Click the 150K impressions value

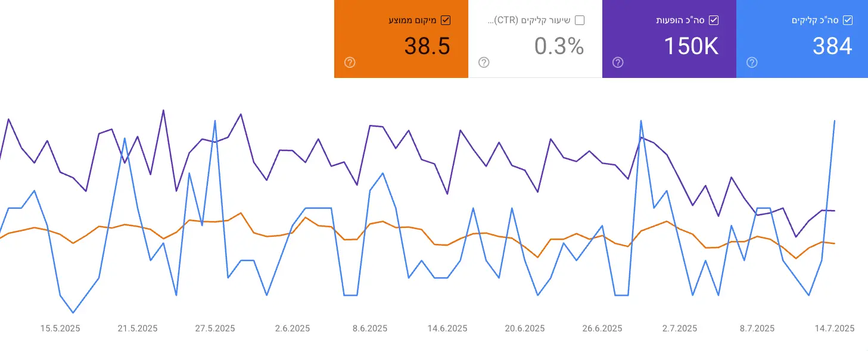coord(691,46)
